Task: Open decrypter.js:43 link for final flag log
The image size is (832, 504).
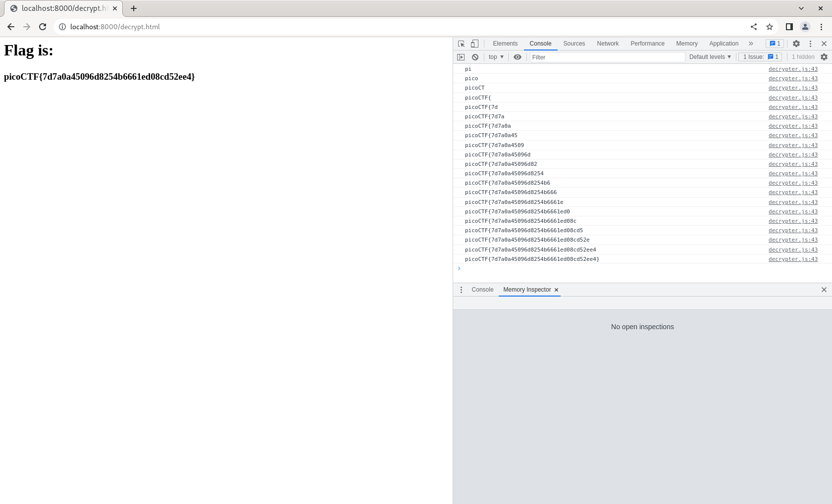Action: coord(793,259)
